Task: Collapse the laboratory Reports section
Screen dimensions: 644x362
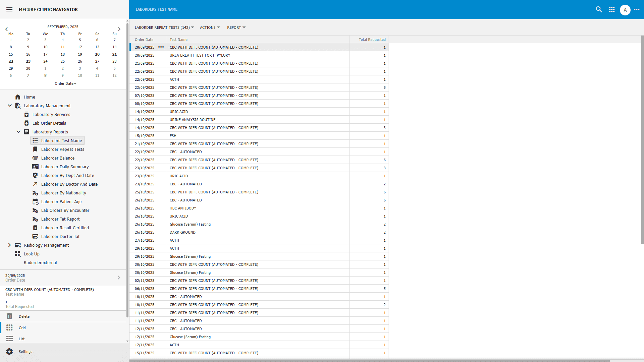Action: point(18,132)
